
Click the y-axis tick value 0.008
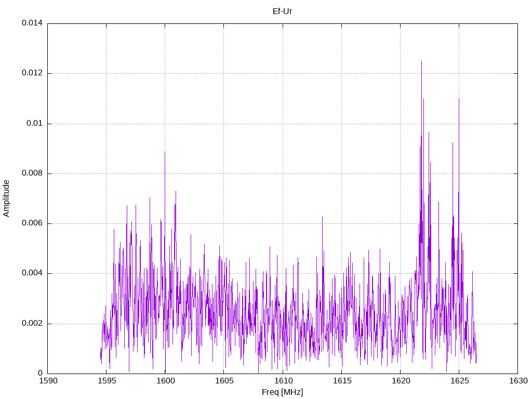[32, 174]
